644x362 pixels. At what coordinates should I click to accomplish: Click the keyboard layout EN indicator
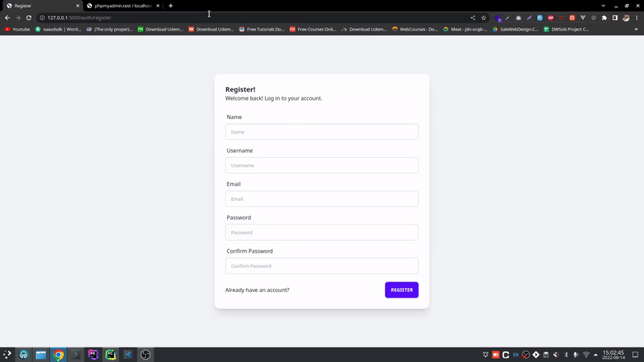pos(516,355)
